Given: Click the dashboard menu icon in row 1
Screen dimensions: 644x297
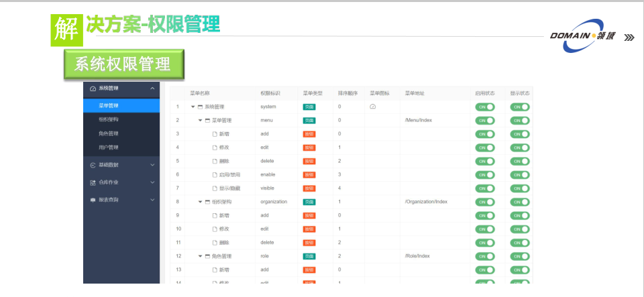Looking at the screenshot, I should pos(372,107).
